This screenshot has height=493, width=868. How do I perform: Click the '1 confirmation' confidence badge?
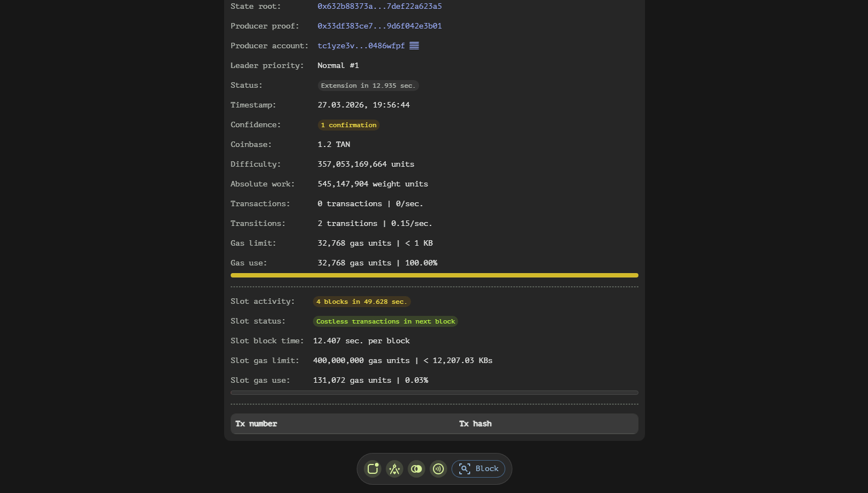[349, 125]
